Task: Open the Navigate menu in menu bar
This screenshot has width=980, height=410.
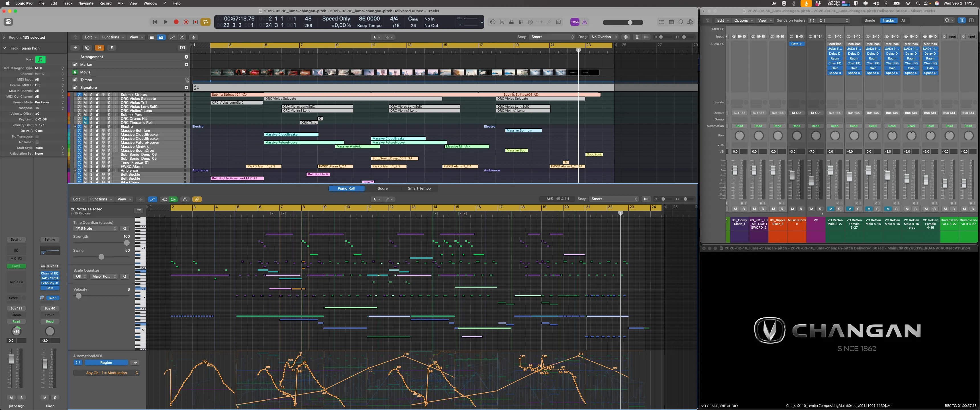Action: 85,3
